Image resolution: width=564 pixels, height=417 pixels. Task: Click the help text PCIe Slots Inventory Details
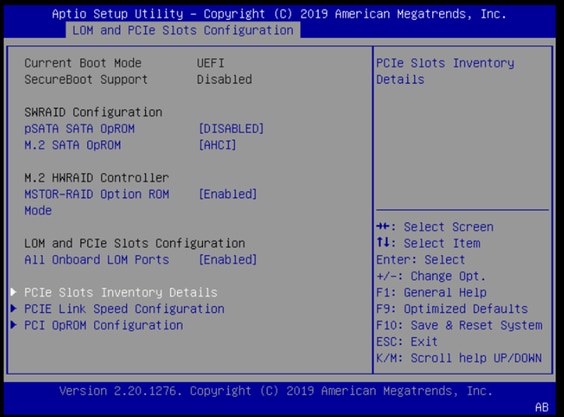pyautogui.click(x=445, y=71)
